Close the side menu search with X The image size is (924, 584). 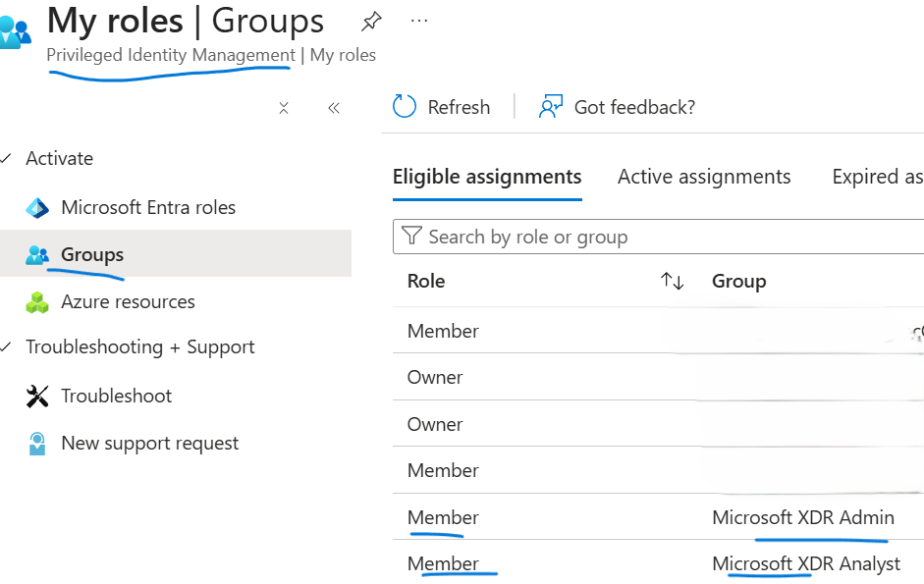[284, 108]
